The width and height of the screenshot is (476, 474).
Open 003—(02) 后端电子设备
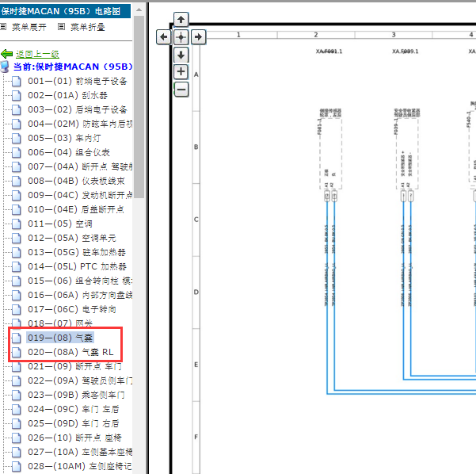tap(77, 109)
